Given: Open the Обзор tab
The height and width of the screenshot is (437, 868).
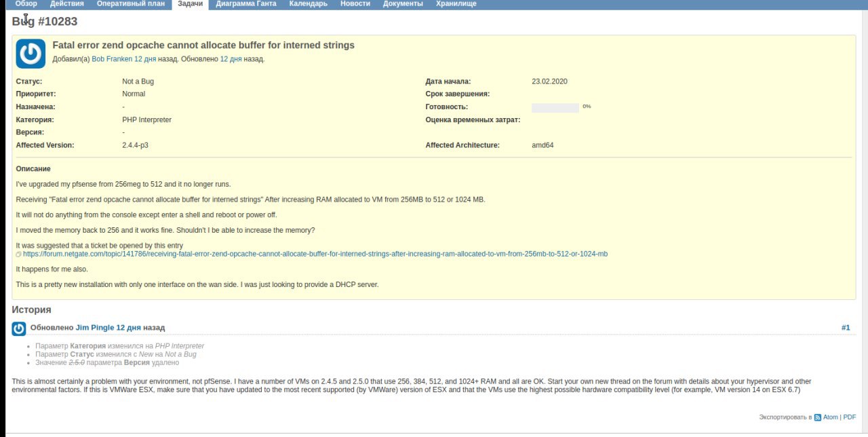Looking at the screenshot, I should click(26, 4).
